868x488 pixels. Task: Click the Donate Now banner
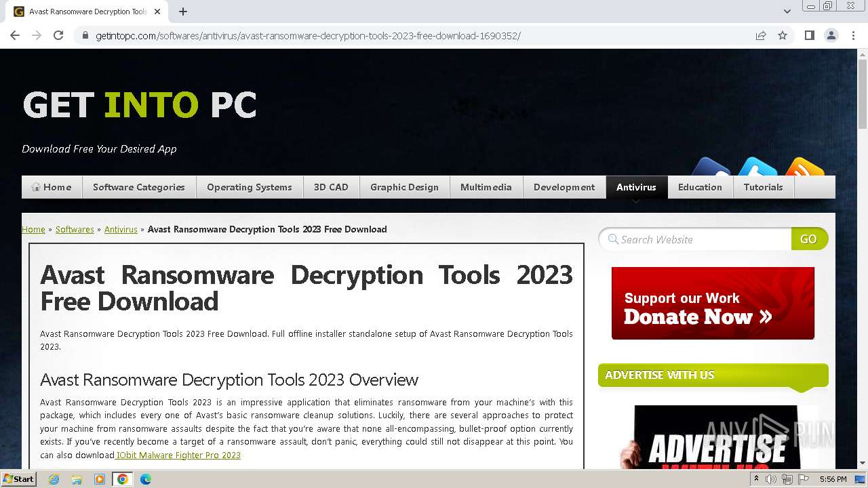[713, 303]
